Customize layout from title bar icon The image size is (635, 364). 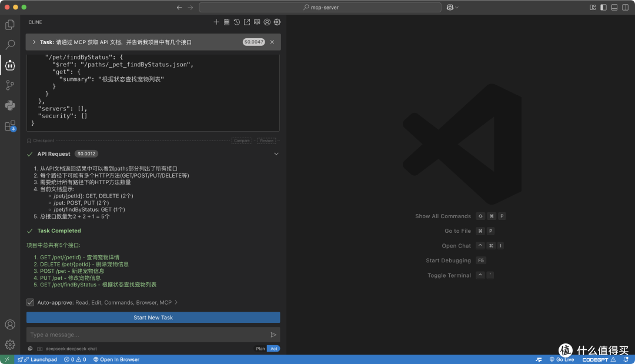coord(593,7)
